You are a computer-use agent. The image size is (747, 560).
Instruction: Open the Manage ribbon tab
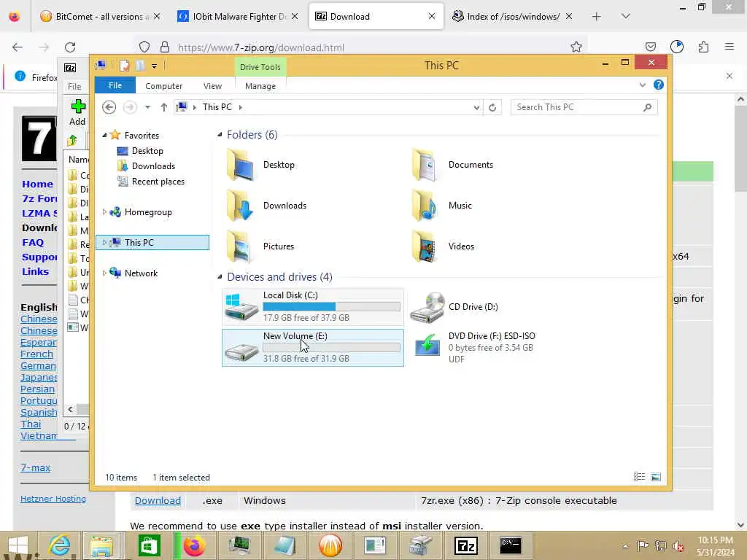click(x=260, y=86)
